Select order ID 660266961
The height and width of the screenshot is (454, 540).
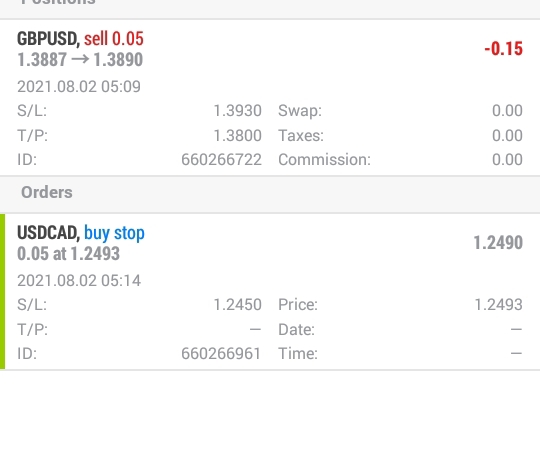pyautogui.click(x=221, y=353)
